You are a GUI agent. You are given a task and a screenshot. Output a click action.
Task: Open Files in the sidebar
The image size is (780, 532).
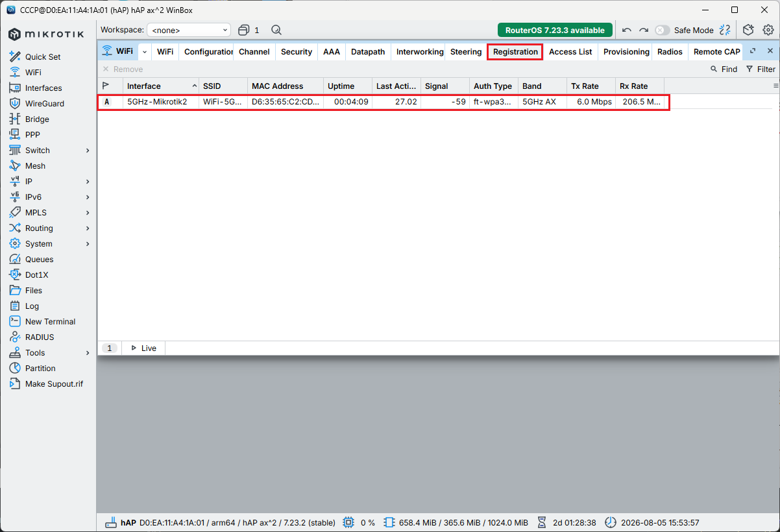[34, 291]
